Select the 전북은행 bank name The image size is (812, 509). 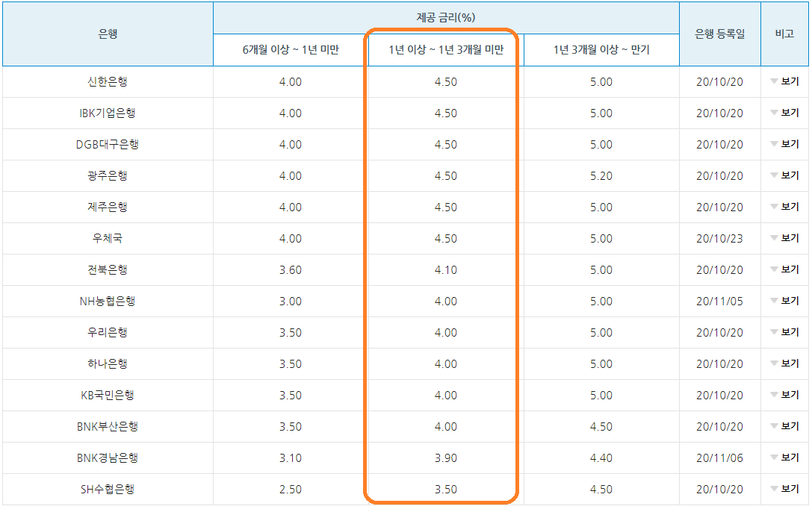108,269
